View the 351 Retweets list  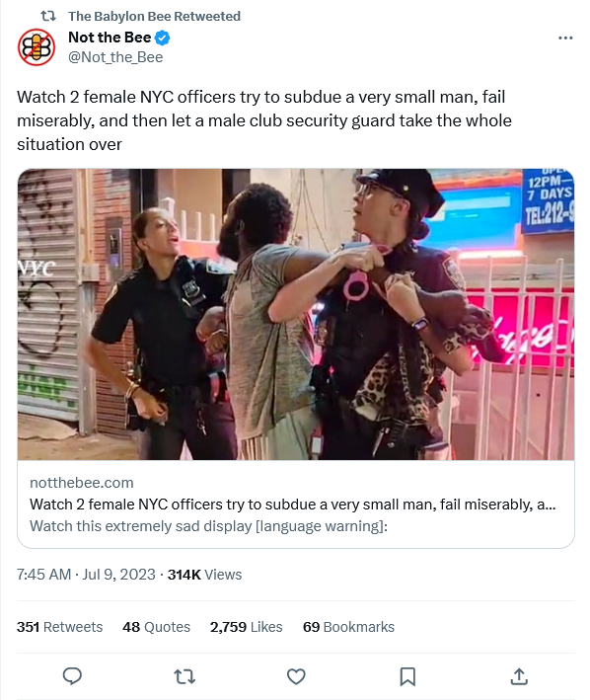tap(60, 627)
